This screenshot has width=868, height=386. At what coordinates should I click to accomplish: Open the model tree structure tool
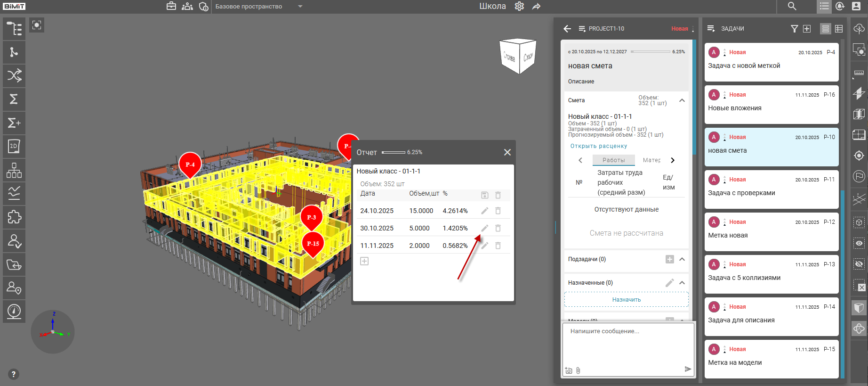click(14, 29)
